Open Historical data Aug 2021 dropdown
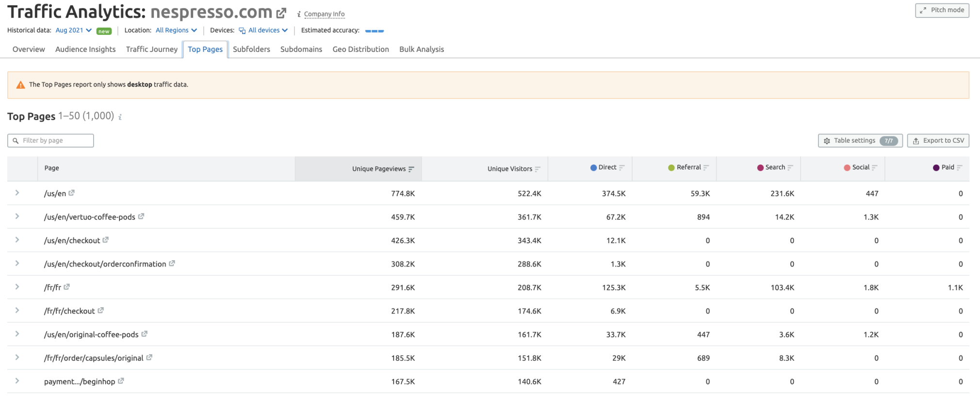The width and height of the screenshot is (980, 398). tap(74, 30)
